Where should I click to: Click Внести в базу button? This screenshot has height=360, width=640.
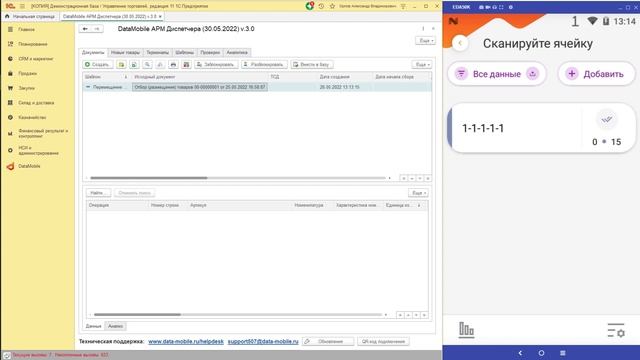click(x=312, y=64)
